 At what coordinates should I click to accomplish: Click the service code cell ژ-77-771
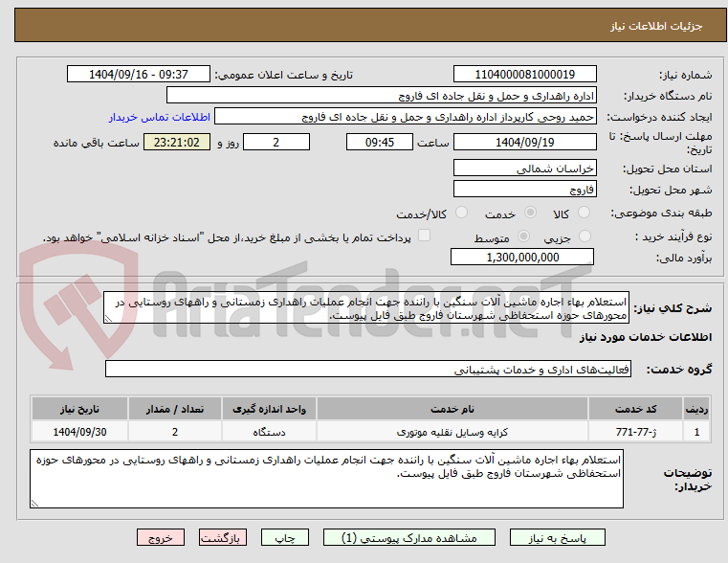(x=635, y=432)
